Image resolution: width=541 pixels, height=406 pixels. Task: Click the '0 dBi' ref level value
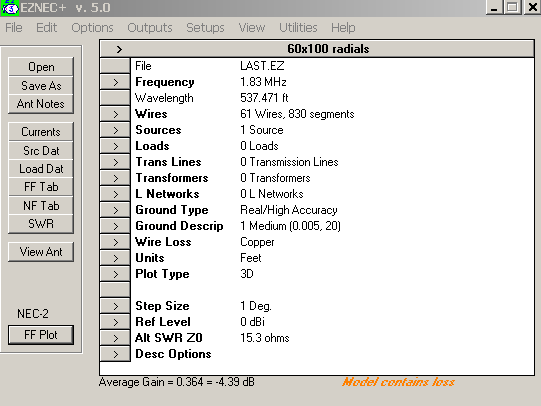(x=252, y=322)
